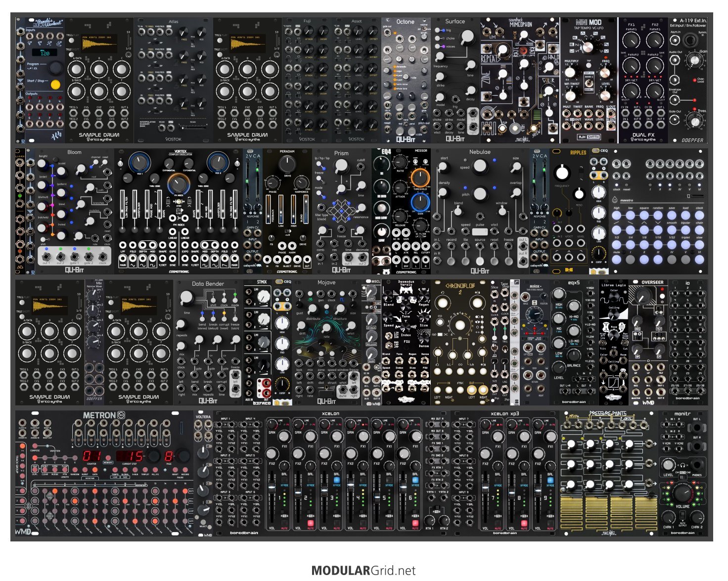The image size is (728, 581).
Task: Click the AJH Synth logo on Mini Mod
Action: [x=589, y=138]
